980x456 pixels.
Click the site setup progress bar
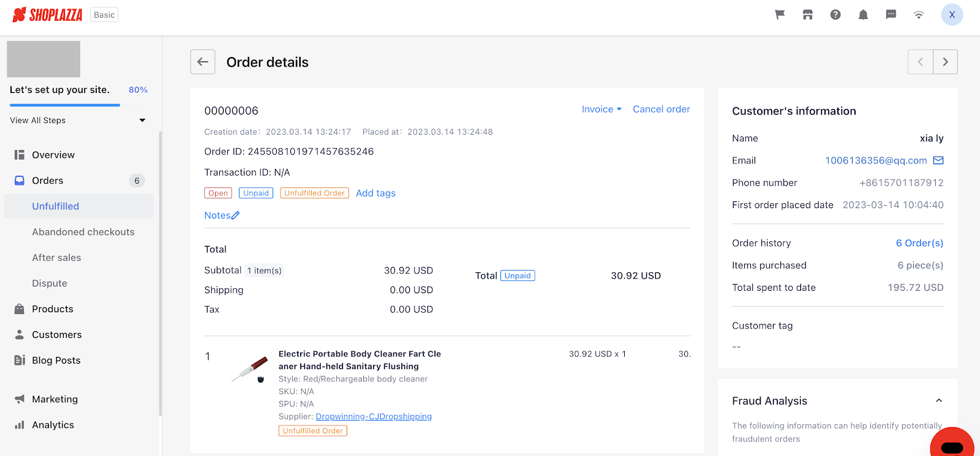pos(65,105)
